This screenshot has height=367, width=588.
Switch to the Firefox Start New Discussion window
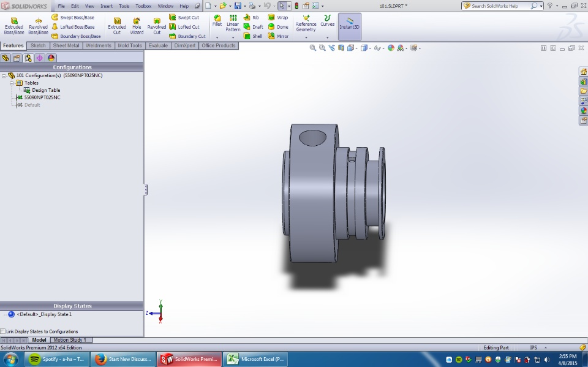(123, 359)
